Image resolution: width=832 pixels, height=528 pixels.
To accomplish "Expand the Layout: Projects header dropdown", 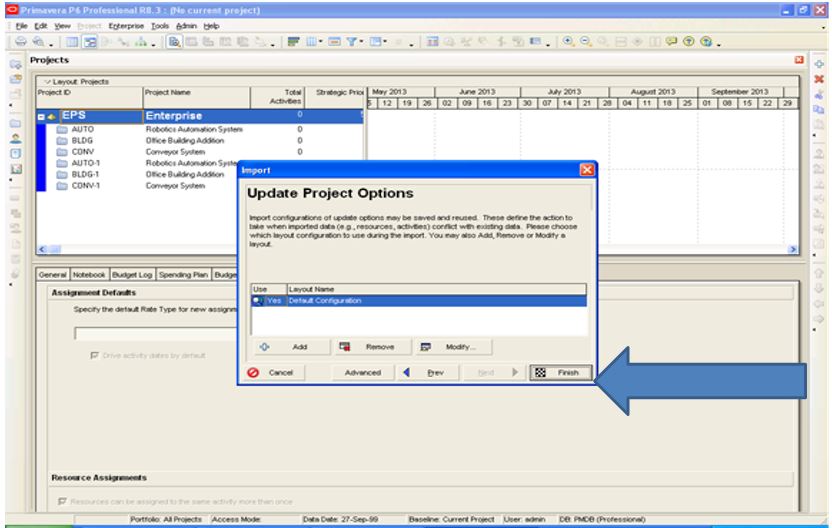I will [43, 81].
